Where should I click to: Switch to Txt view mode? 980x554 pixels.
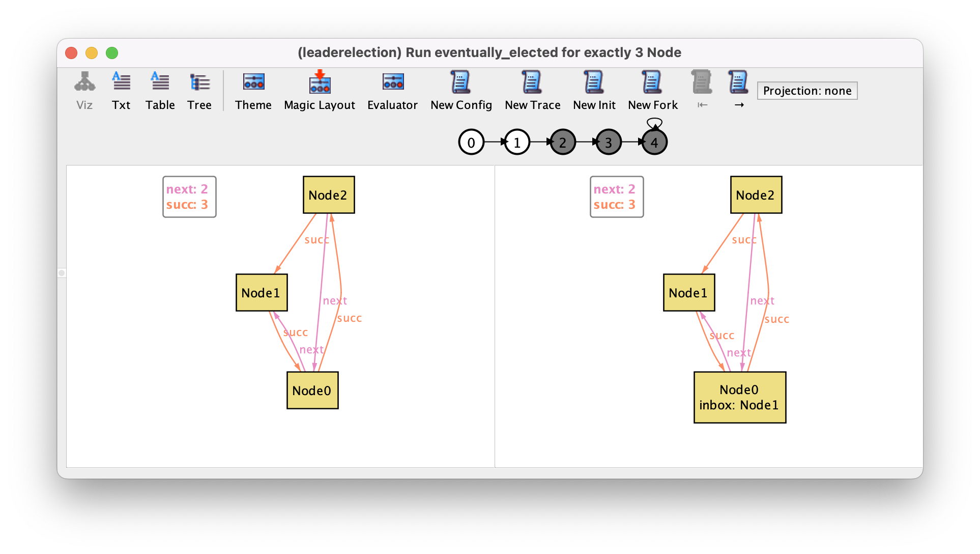point(120,90)
